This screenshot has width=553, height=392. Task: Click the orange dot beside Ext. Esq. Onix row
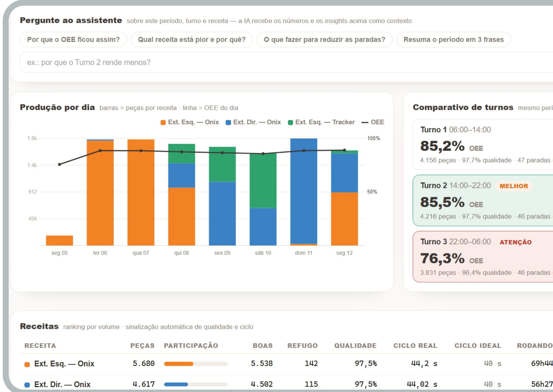coord(27,364)
